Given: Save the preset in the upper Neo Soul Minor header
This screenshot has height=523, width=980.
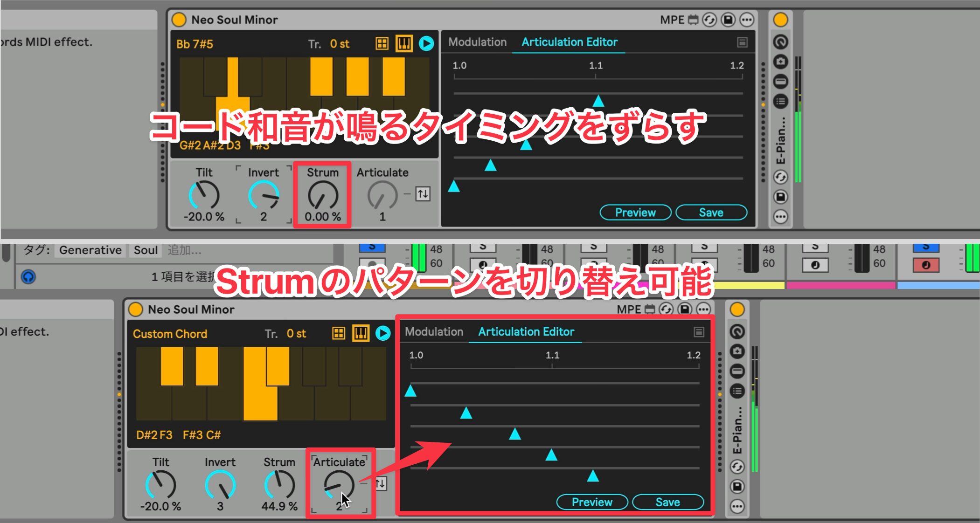Looking at the screenshot, I should tap(728, 20).
